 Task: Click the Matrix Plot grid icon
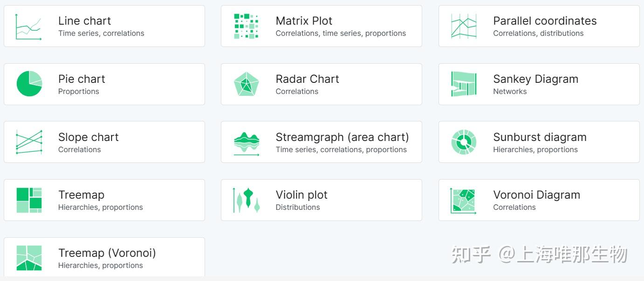click(246, 26)
